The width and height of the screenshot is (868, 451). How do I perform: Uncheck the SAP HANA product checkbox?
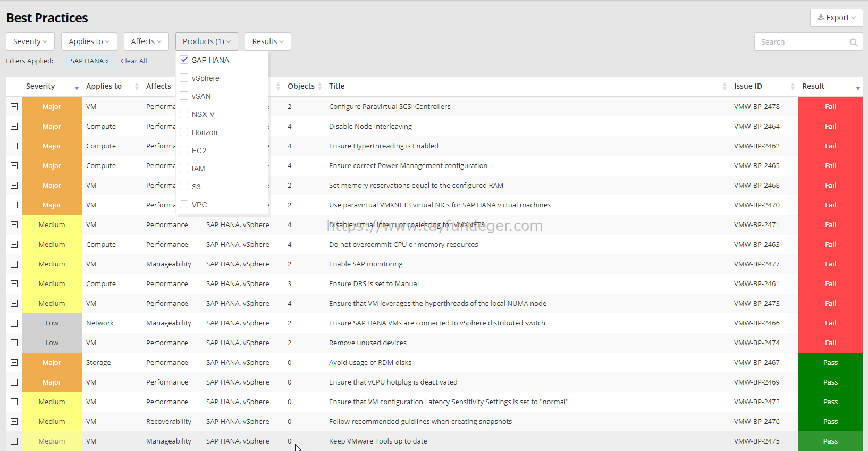pyautogui.click(x=184, y=60)
